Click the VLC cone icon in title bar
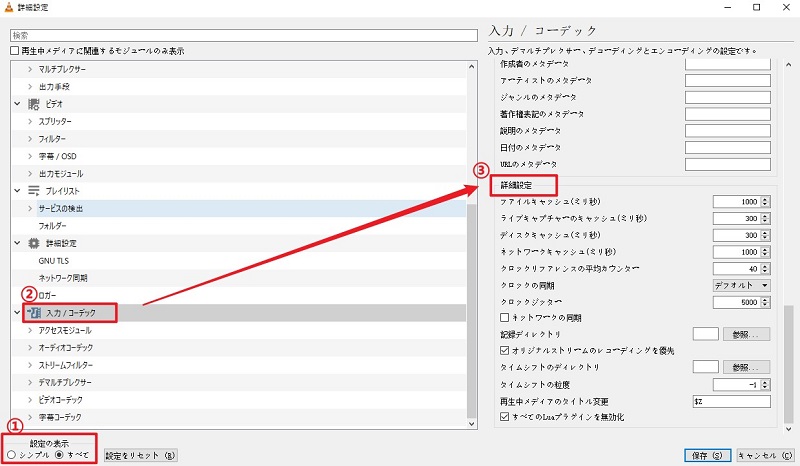Image resolution: width=800 pixels, height=466 pixels. click(x=9, y=7)
